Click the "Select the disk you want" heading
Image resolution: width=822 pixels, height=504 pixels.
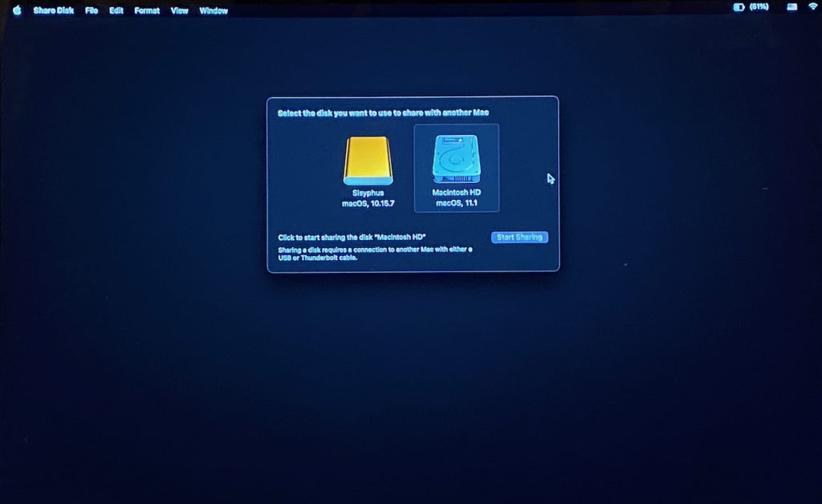tap(383, 113)
